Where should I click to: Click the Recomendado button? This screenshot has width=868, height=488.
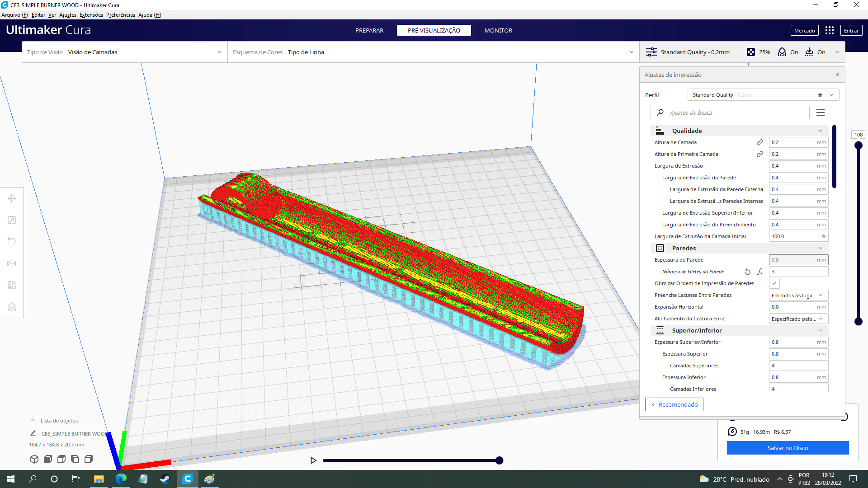(674, 404)
